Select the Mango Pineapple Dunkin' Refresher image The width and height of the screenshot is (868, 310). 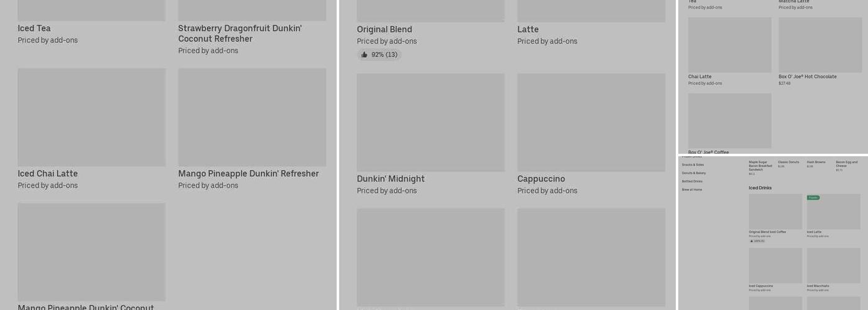point(252,117)
